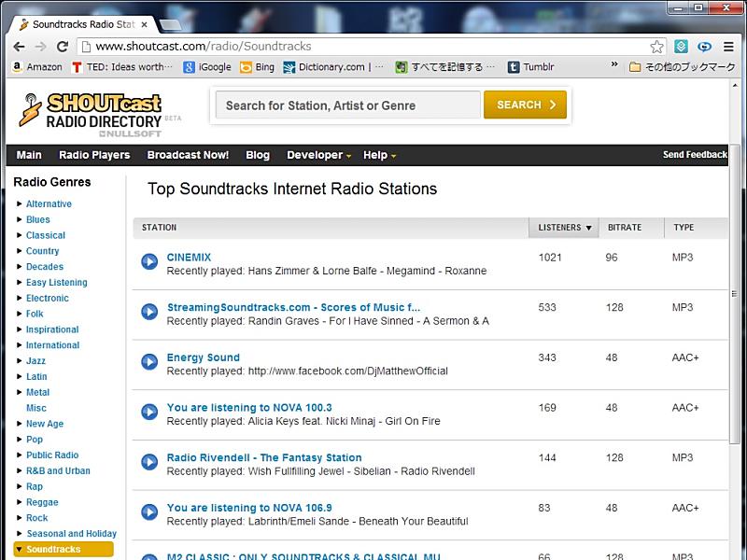Expand the Alternative genre

(x=19, y=203)
